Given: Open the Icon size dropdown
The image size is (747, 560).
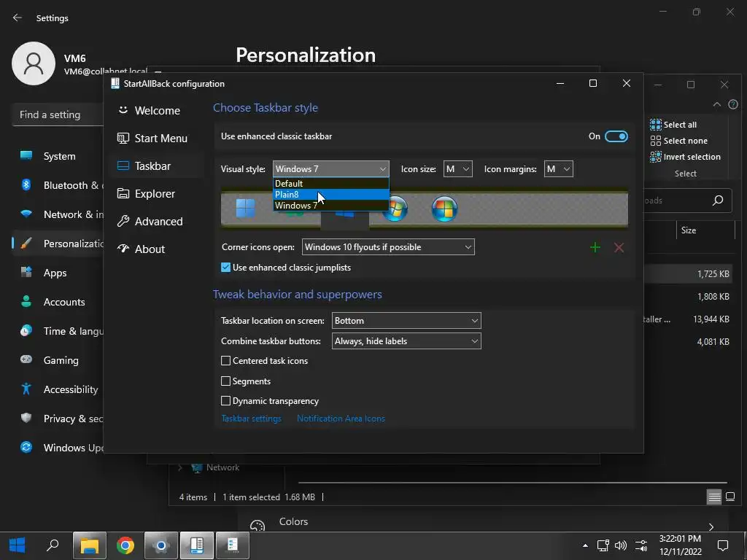Looking at the screenshot, I should pos(458,169).
